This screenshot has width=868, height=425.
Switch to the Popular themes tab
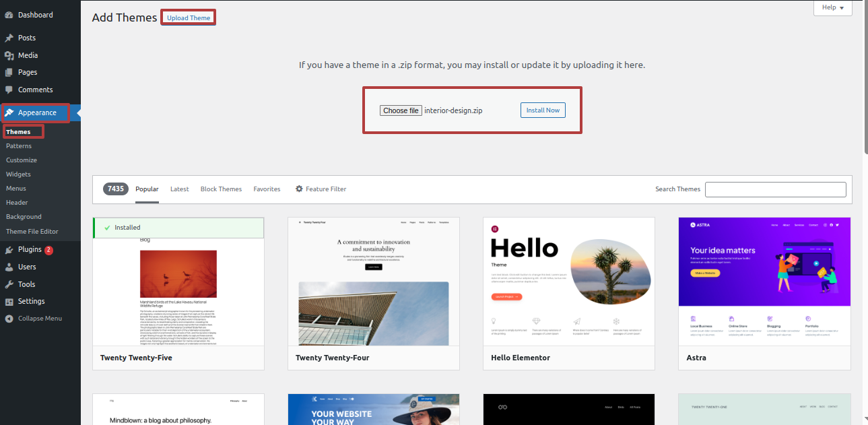[147, 189]
